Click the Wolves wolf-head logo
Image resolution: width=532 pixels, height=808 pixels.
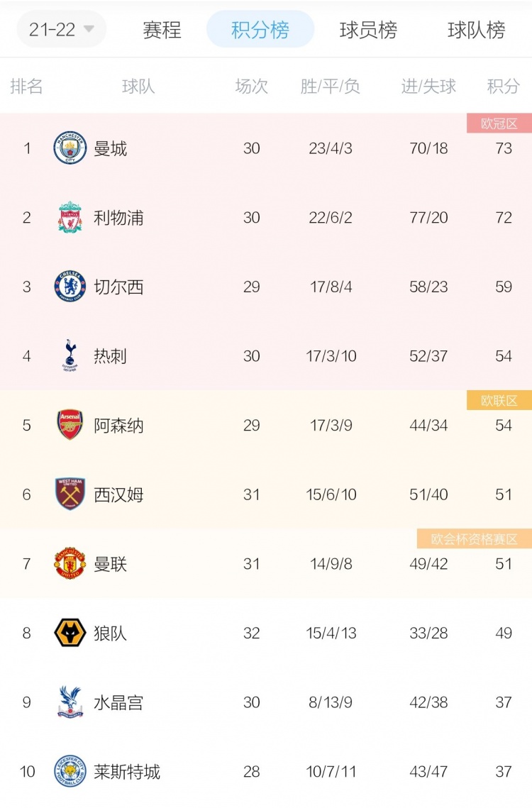tap(70, 633)
